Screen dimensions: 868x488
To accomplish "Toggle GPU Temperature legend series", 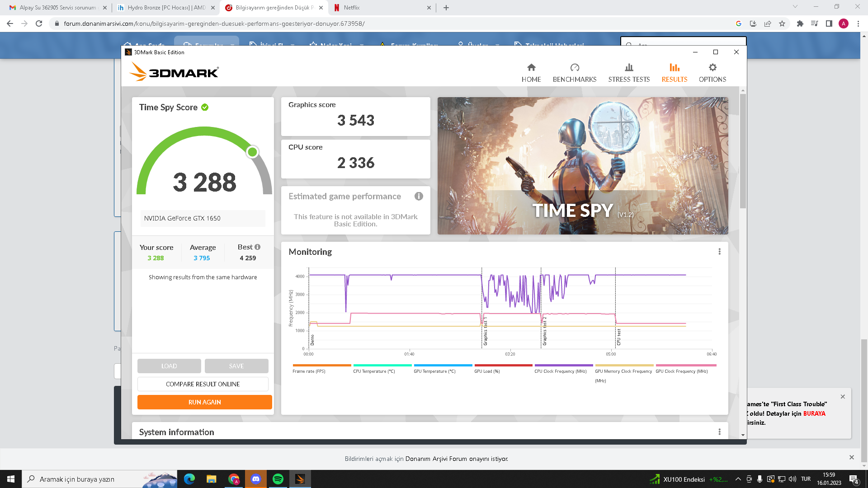I will 443,369.
